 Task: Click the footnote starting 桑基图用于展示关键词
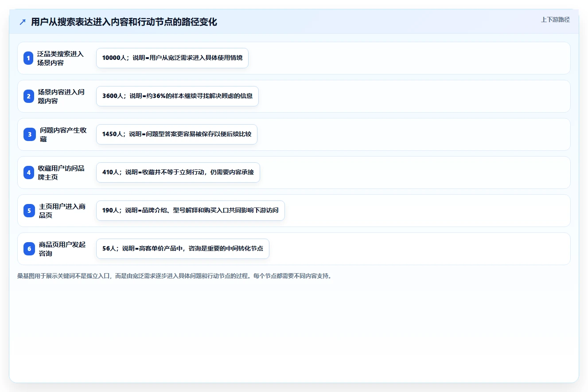point(174,276)
